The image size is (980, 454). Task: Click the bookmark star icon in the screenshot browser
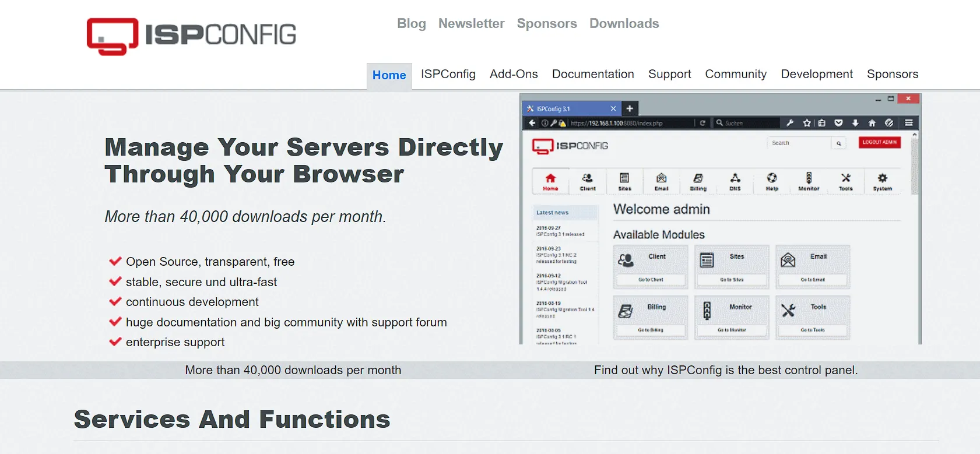[807, 123]
